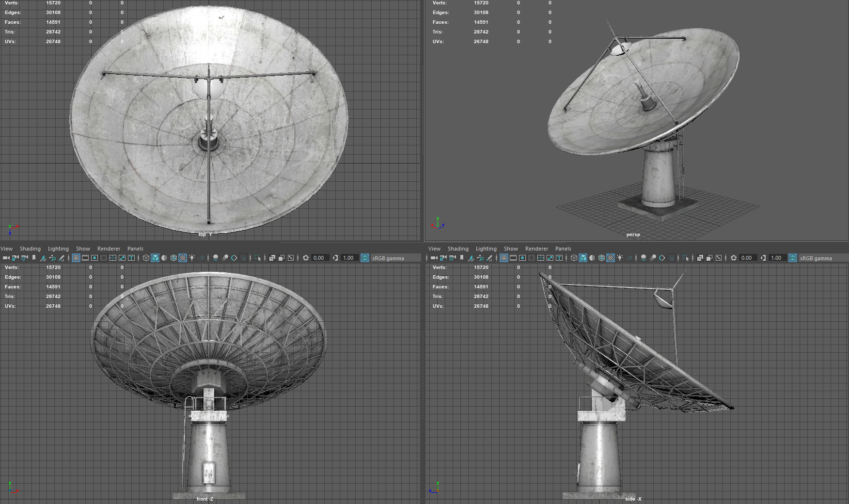Click the 'side -X' viewport label

633,499
